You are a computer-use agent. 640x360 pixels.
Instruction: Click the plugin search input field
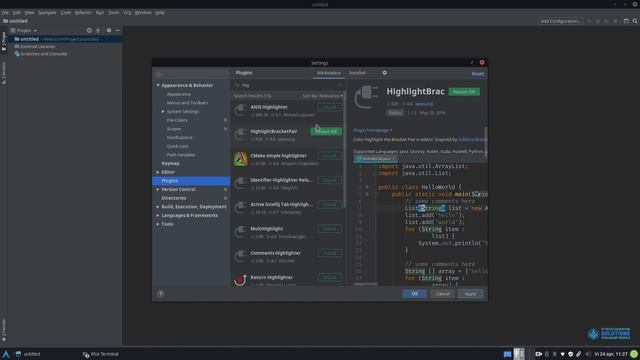pos(288,85)
